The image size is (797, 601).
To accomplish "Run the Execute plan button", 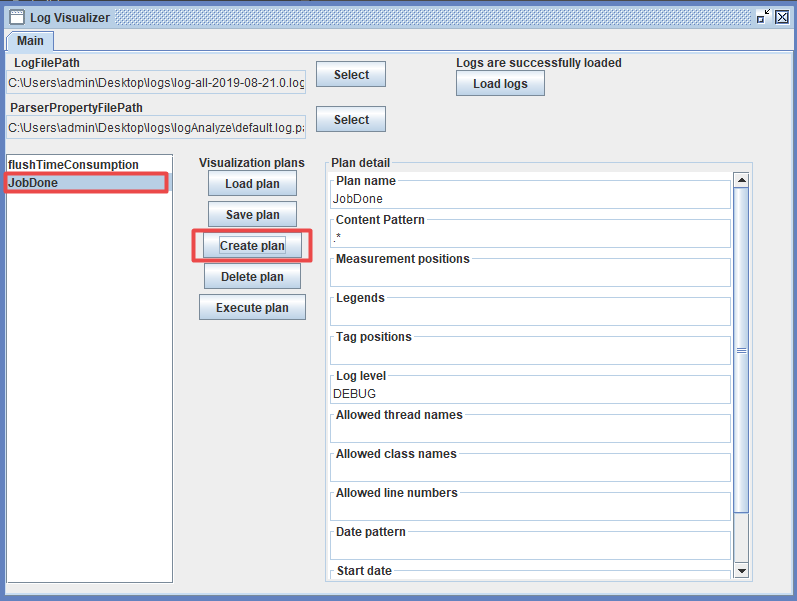I will coord(252,308).
